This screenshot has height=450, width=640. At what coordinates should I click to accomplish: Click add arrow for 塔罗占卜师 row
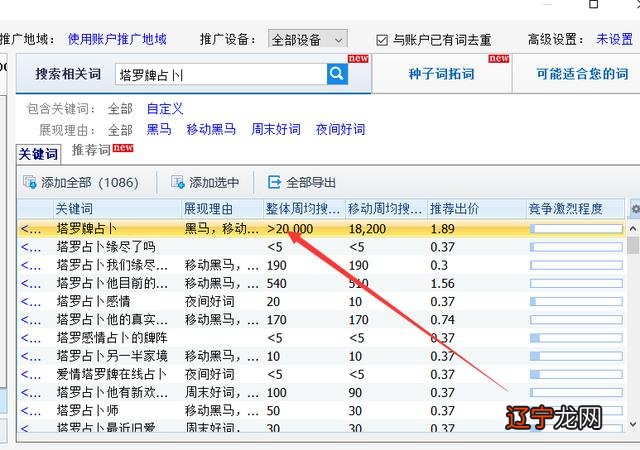(31, 411)
